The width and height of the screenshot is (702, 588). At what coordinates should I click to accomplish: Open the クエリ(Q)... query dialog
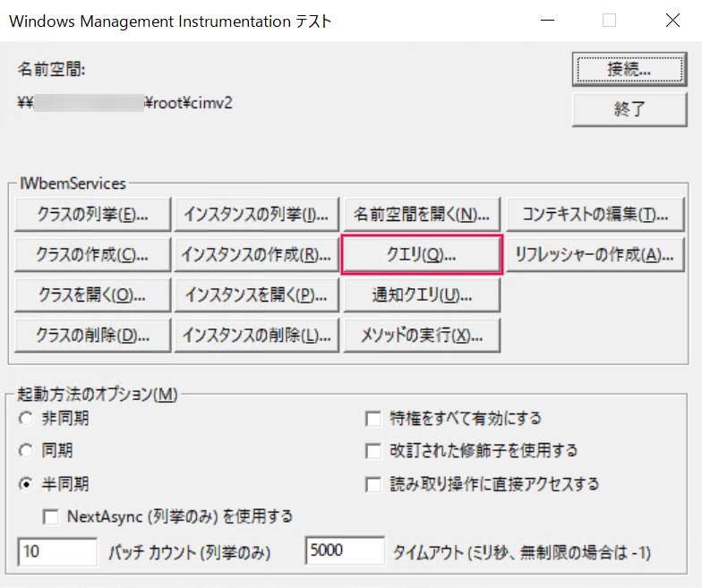(x=422, y=254)
